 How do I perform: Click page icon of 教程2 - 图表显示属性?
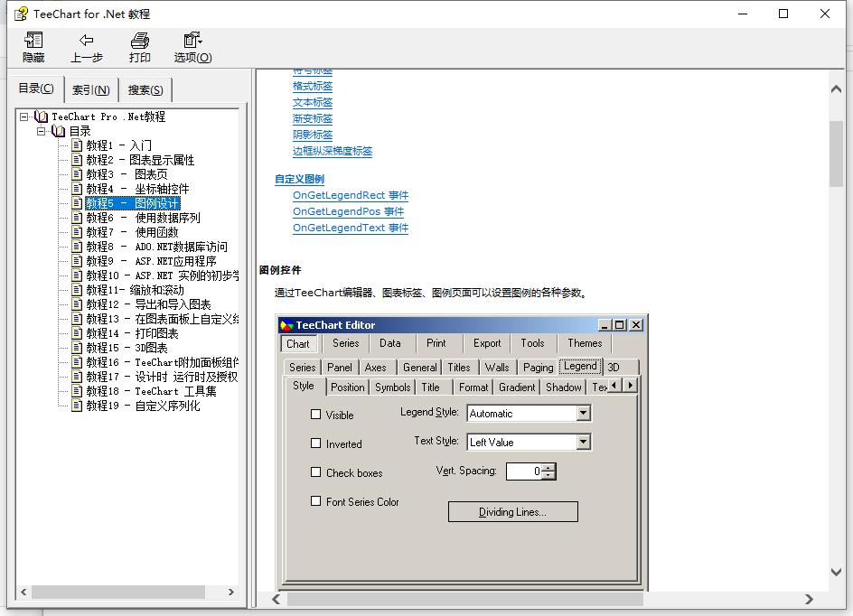[77, 160]
